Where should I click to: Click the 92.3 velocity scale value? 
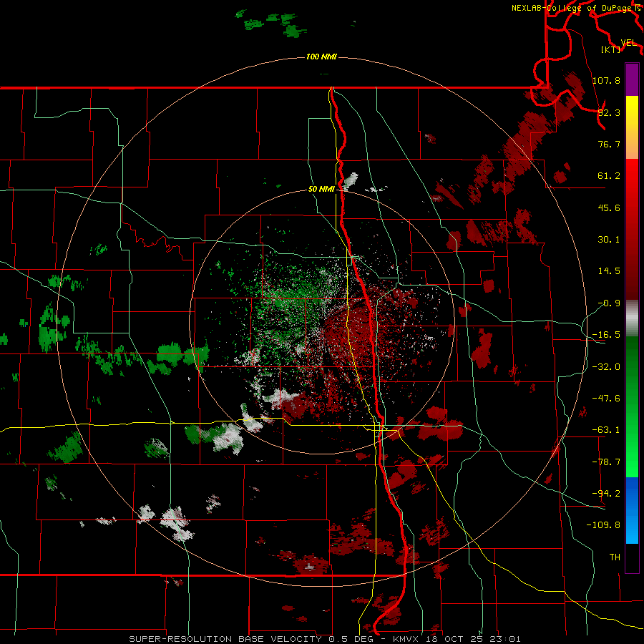tap(609, 112)
